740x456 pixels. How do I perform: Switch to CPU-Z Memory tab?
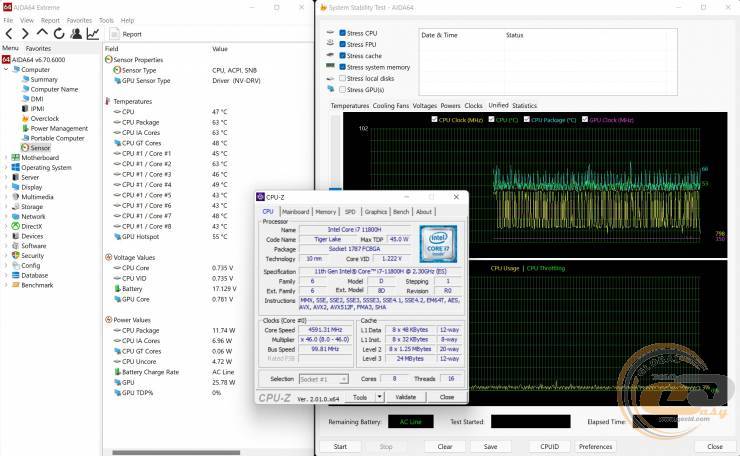[x=326, y=212]
